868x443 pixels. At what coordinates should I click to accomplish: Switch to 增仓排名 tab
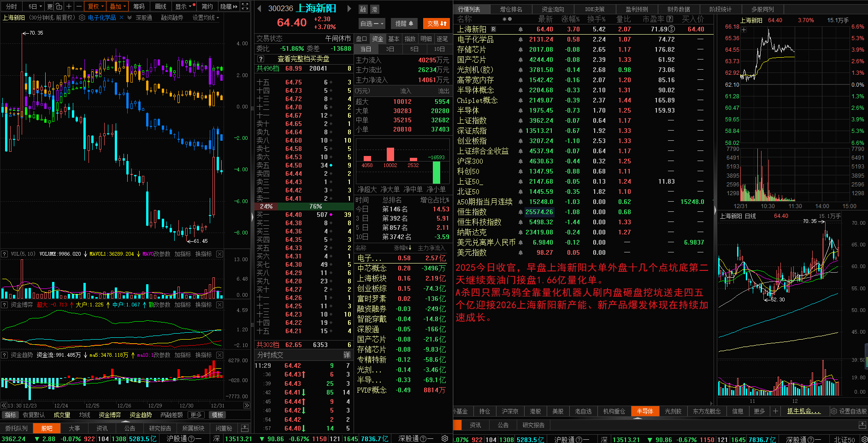pyautogui.click(x=511, y=9)
